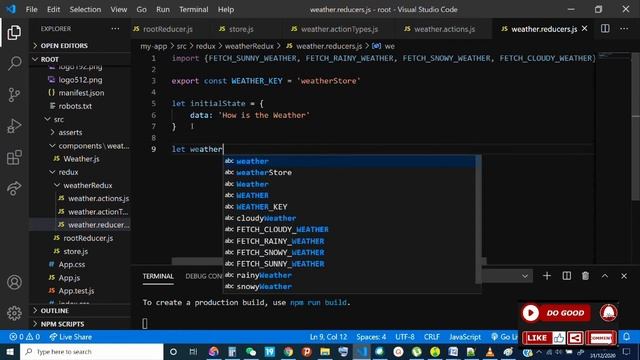Click the Explorer more actions ellipsis

pyautogui.click(x=116, y=29)
